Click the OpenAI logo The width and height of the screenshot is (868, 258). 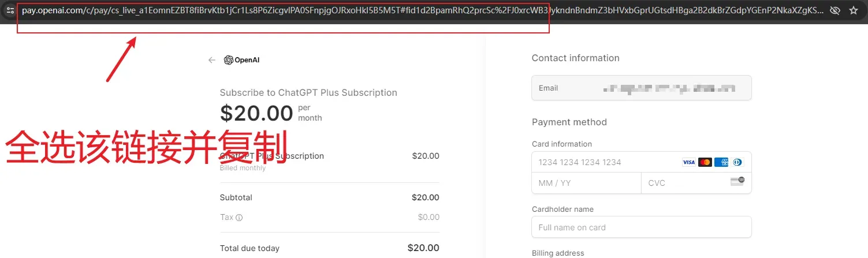click(x=241, y=60)
